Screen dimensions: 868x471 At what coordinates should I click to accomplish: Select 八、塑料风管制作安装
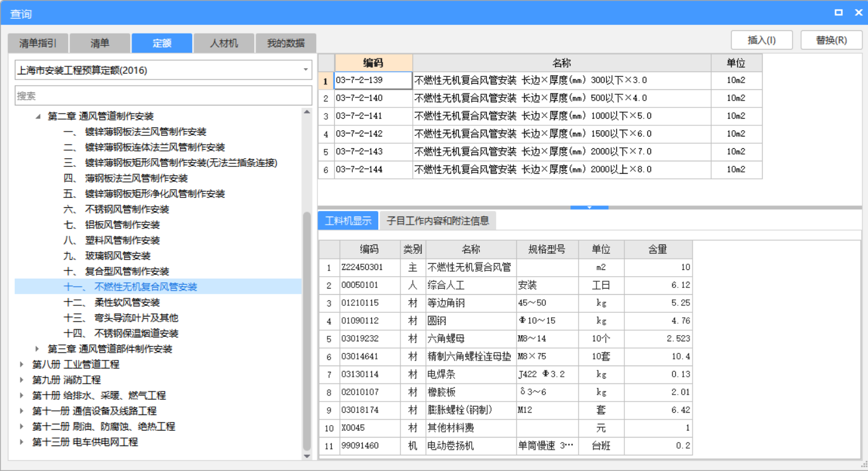click(112, 240)
